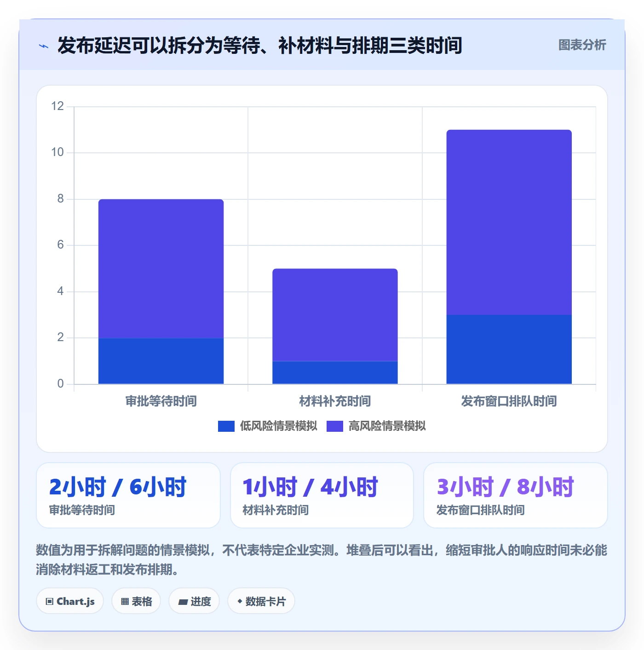The width and height of the screenshot is (644, 650).
Task: Toggle the 低风险情景模拟 legend label
Action: click(x=278, y=426)
